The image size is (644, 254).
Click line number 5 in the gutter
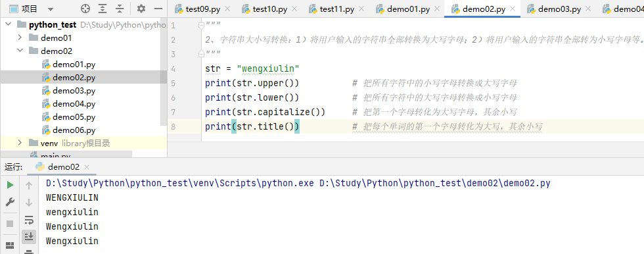(173, 83)
